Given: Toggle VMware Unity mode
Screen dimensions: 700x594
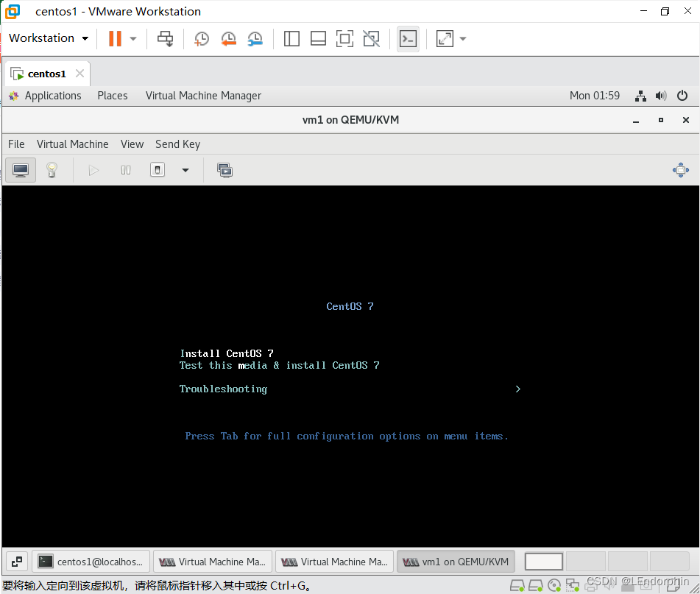Looking at the screenshot, I should click(x=372, y=39).
